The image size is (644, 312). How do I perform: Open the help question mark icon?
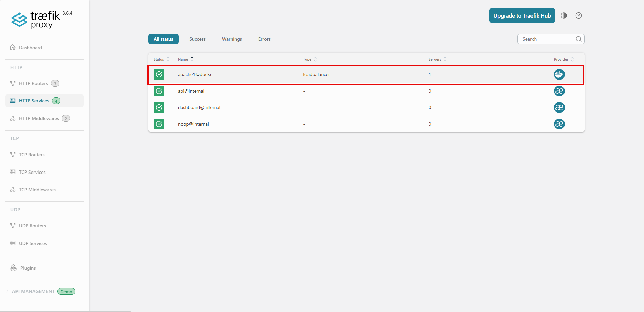coord(579,15)
